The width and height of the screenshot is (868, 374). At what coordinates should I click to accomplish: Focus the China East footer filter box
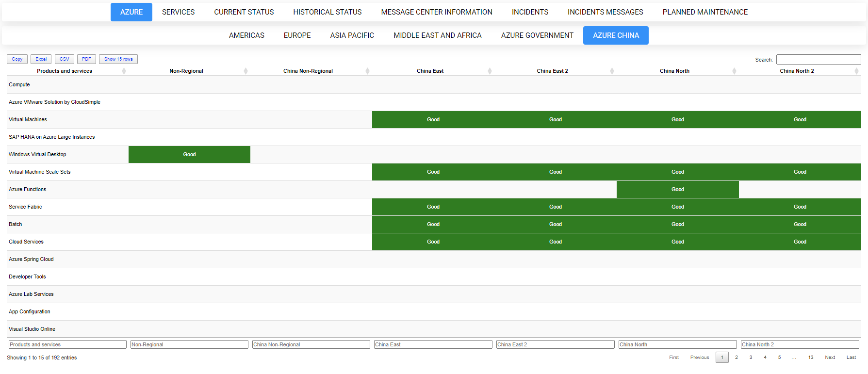point(433,344)
